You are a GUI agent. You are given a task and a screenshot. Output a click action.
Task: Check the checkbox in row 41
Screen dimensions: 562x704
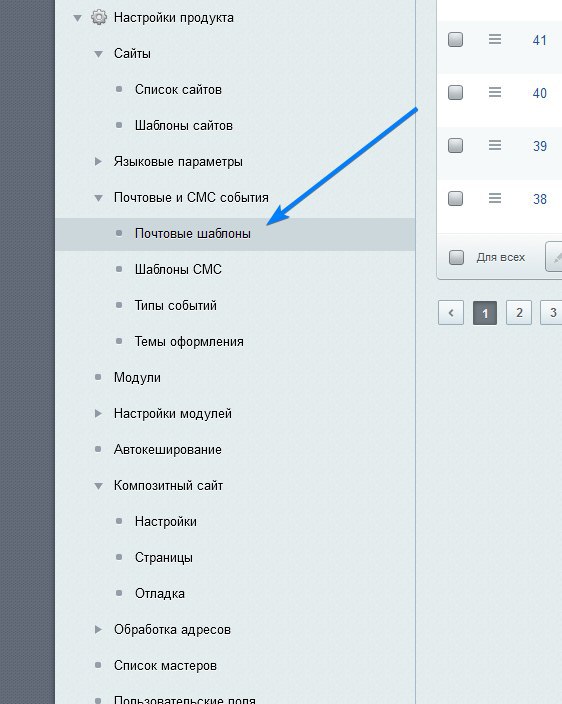click(x=455, y=40)
